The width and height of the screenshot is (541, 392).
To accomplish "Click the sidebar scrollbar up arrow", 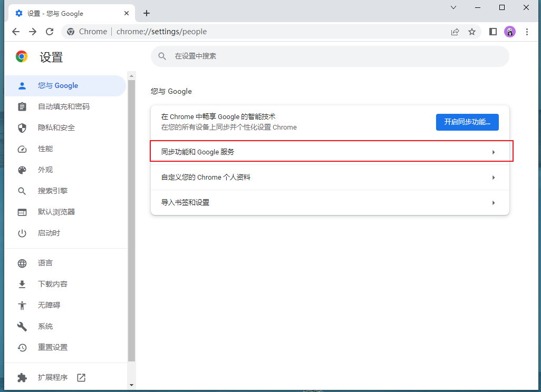I will 131,76.
